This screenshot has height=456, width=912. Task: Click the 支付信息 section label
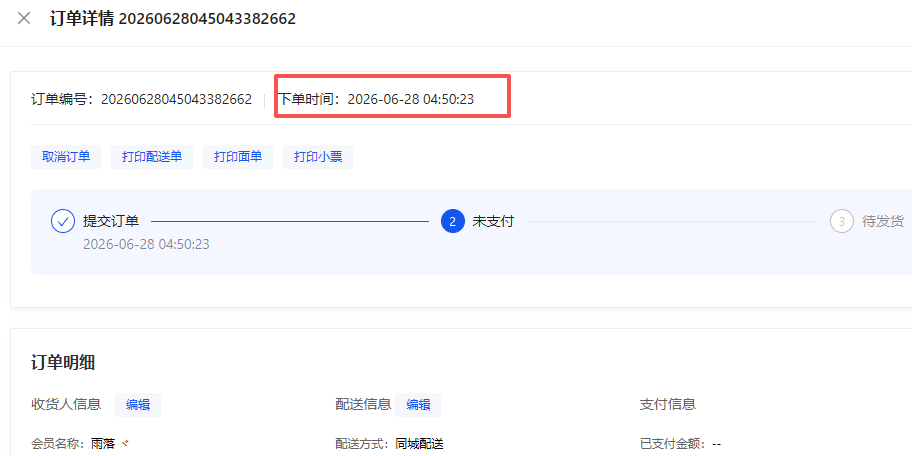click(x=668, y=404)
